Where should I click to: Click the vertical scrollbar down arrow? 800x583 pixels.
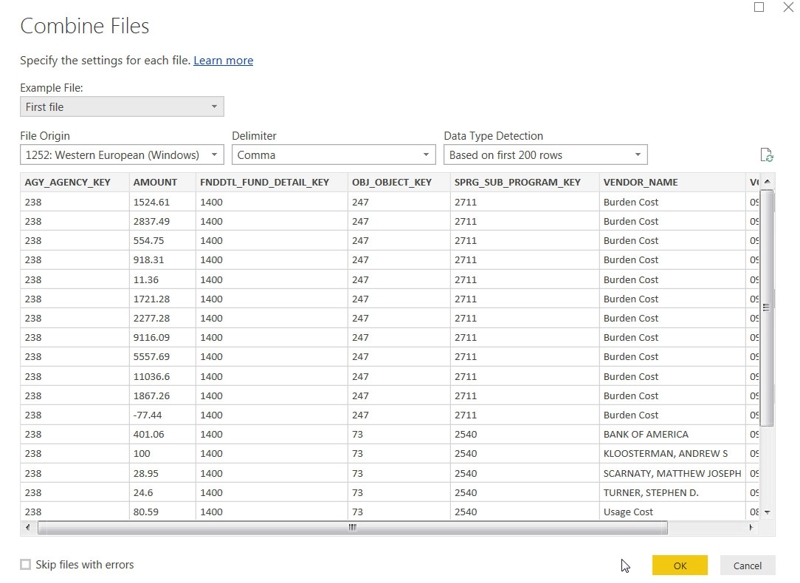[767, 512]
